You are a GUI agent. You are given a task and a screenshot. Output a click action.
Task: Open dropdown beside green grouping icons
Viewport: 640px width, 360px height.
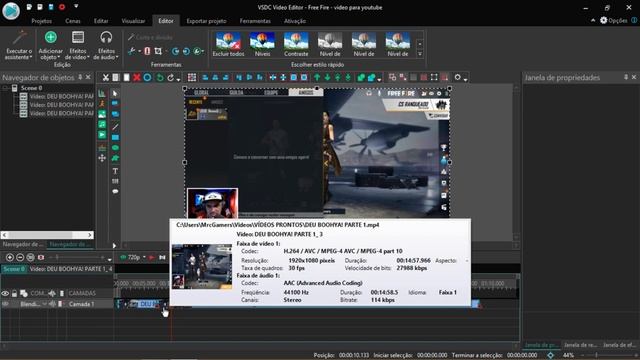pos(379,79)
